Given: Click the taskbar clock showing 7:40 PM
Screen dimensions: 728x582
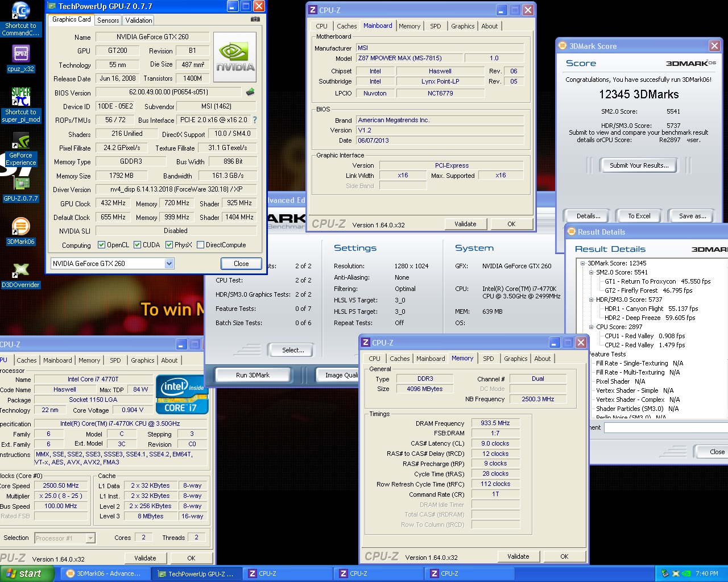Looking at the screenshot, I should coord(706,573).
